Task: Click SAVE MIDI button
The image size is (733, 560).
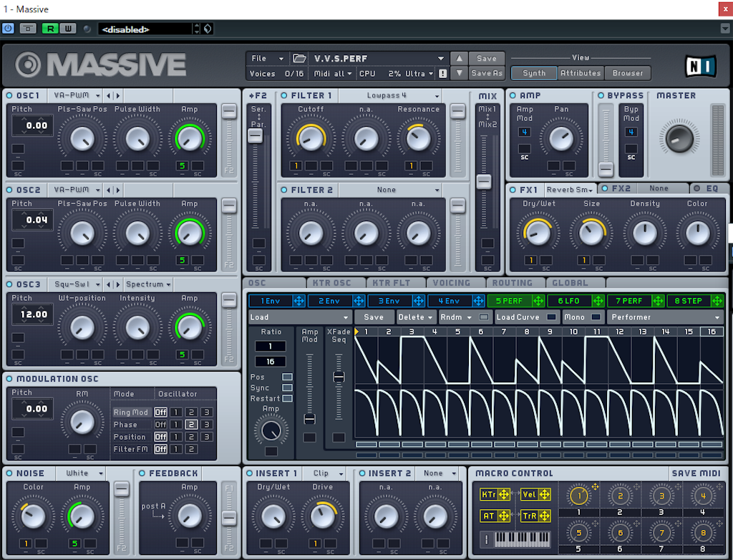Action: [696, 473]
